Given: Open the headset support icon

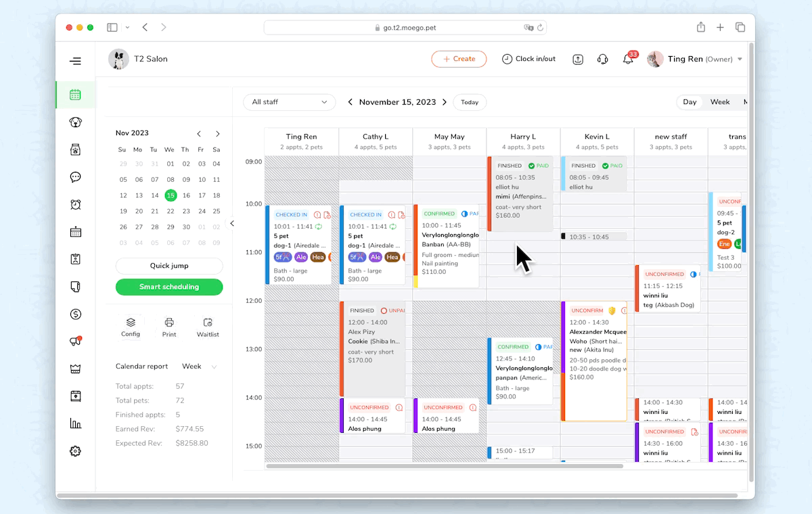Looking at the screenshot, I should pyautogui.click(x=602, y=59).
